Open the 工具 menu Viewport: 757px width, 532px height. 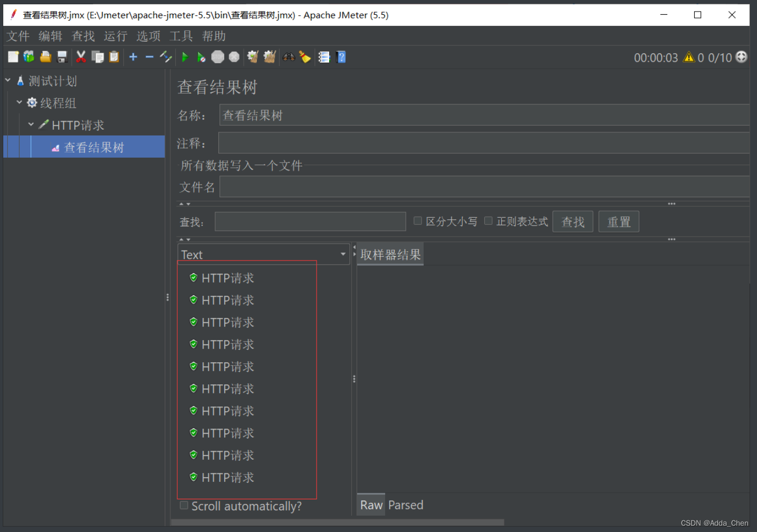coord(181,36)
